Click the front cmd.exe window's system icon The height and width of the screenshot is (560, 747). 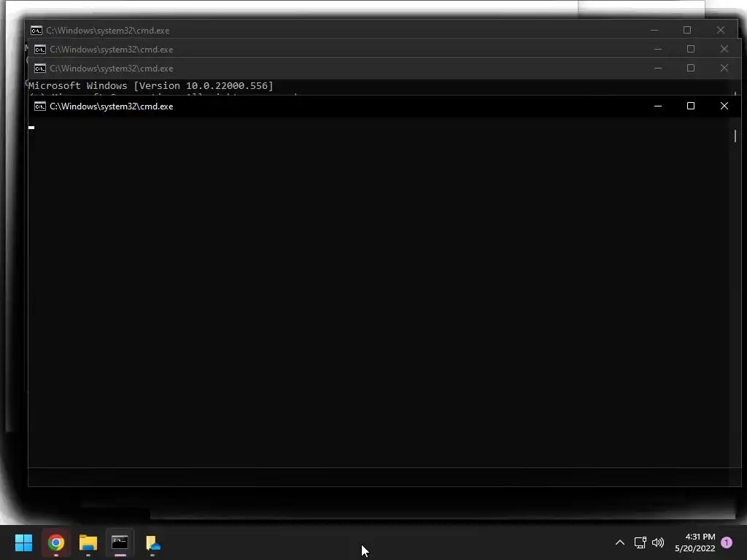[40, 106]
